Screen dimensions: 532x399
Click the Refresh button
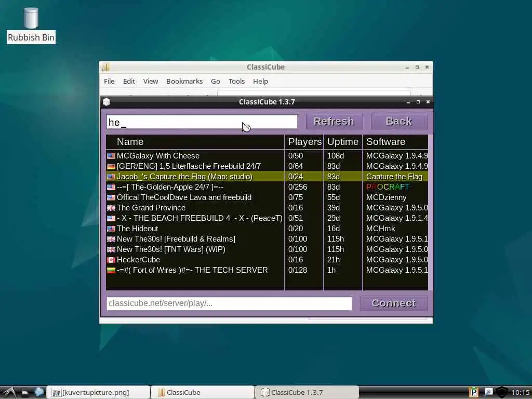coord(334,122)
